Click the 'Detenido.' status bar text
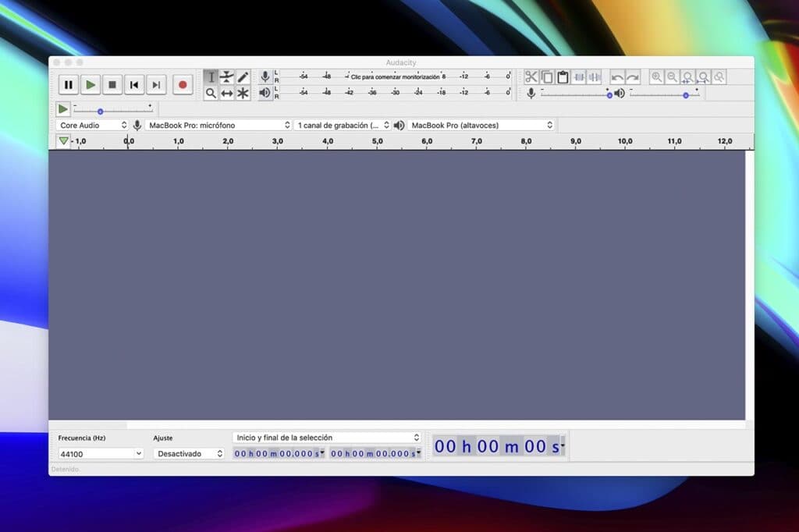Screen dimensions: 799x532 tap(66, 470)
